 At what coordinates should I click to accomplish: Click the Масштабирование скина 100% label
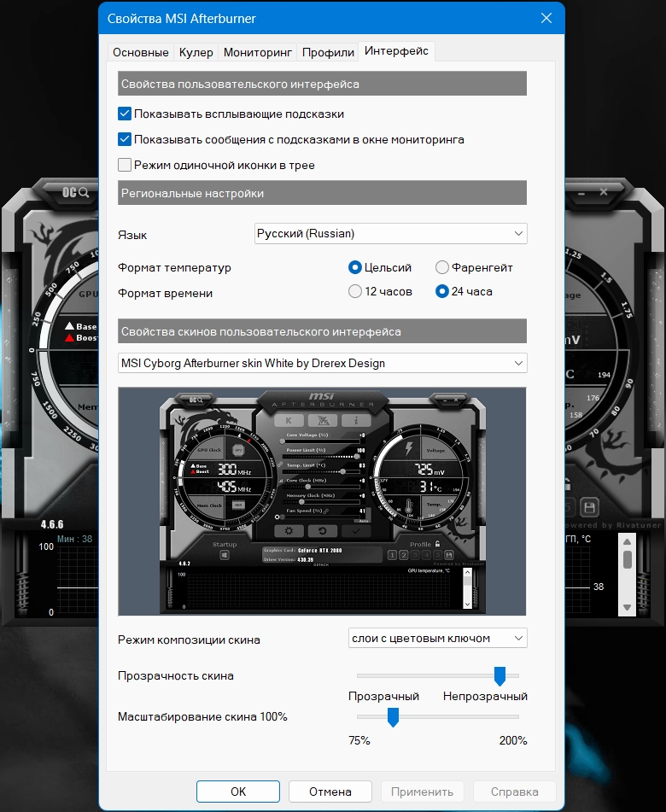(202, 716)
